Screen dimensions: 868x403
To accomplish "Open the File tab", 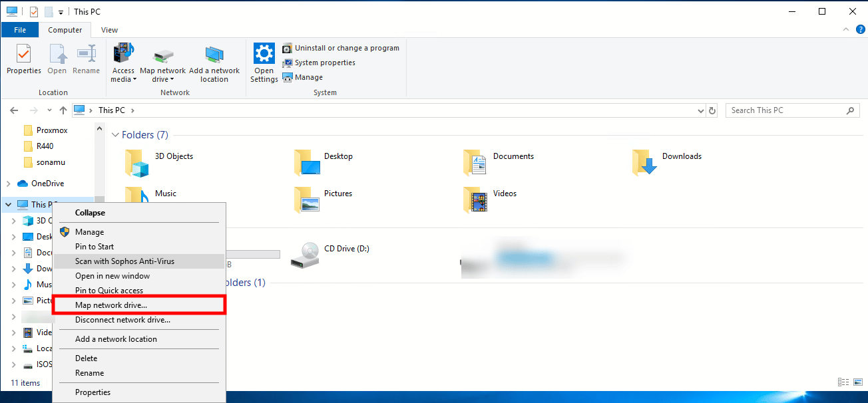I will (x=20, y=30).
